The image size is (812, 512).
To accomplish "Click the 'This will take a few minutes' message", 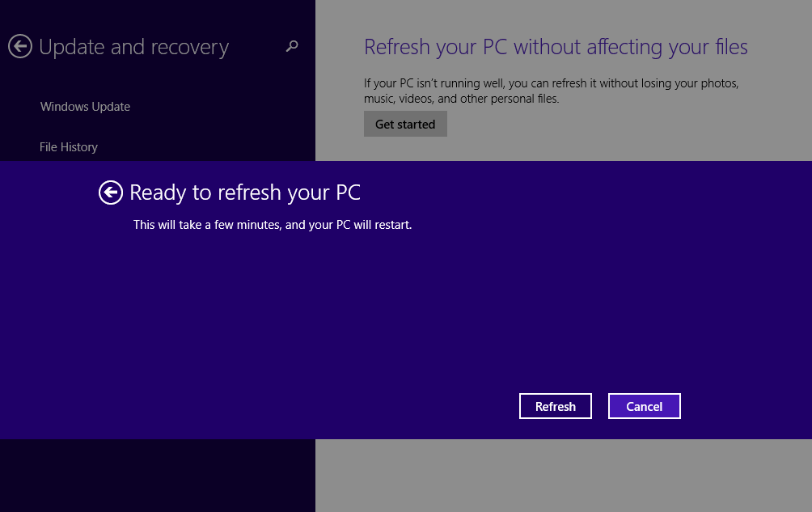I will (273, 225).
